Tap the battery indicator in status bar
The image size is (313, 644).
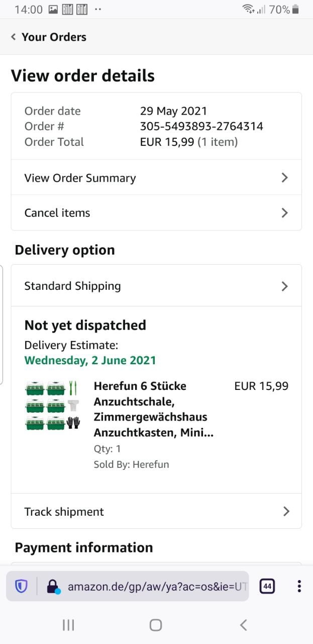coord(295,9)
